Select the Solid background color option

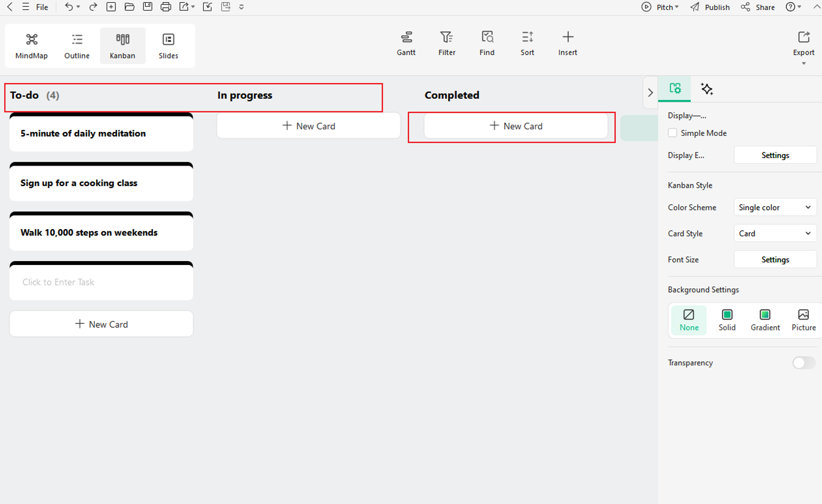(727, 320)
